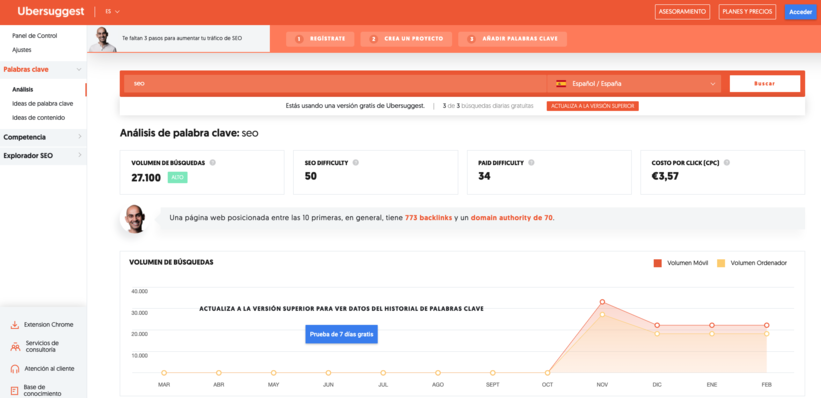Click the 27.100 search volume value
Screen dimensions: 821x398
pyautogui.click(x=146, y=178)
